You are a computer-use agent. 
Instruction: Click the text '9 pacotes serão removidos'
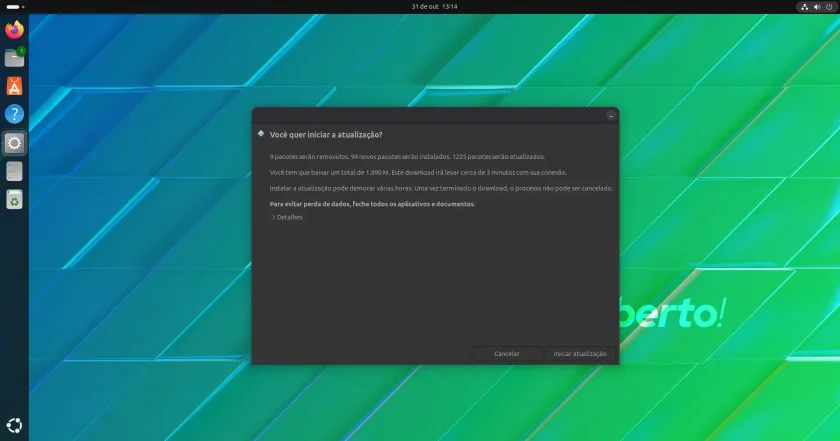309,157
